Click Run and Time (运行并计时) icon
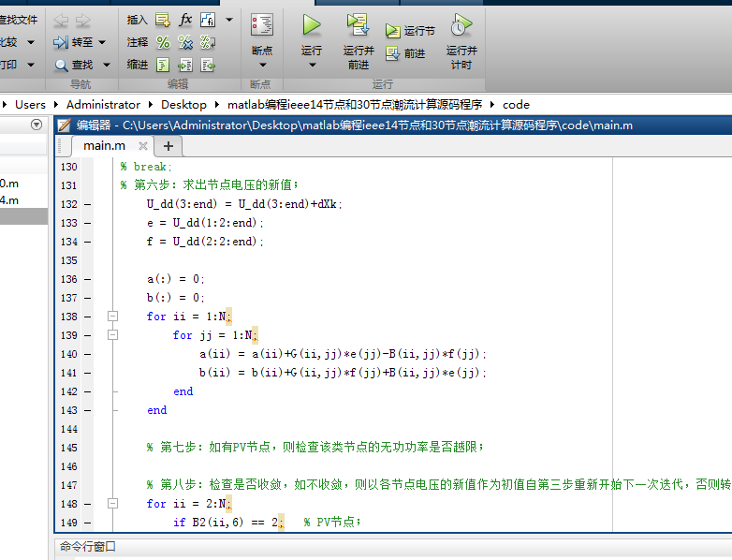Image resolution: width=732 pixels, height=560 pixels. pyautogui.click(x=461, y=24)
